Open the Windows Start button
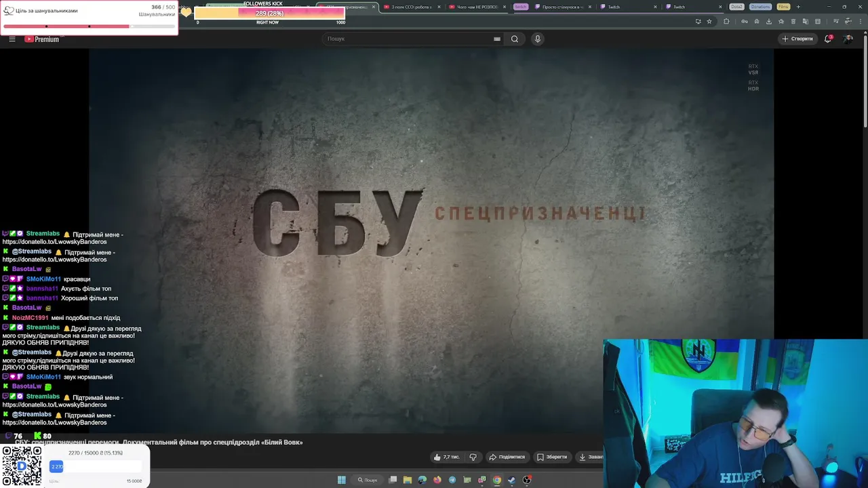868x488 pixels. [342, 480]
